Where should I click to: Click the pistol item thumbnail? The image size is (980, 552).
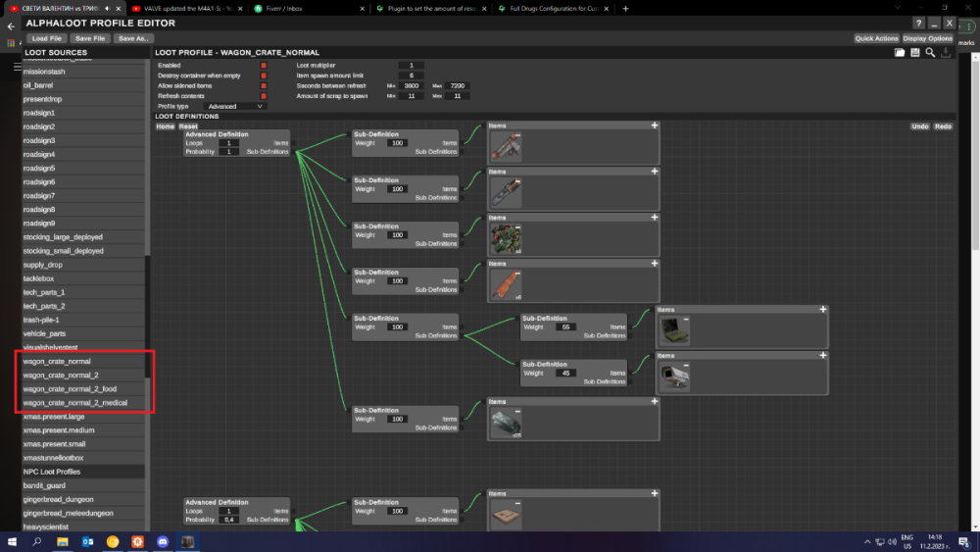coord(506,147)
